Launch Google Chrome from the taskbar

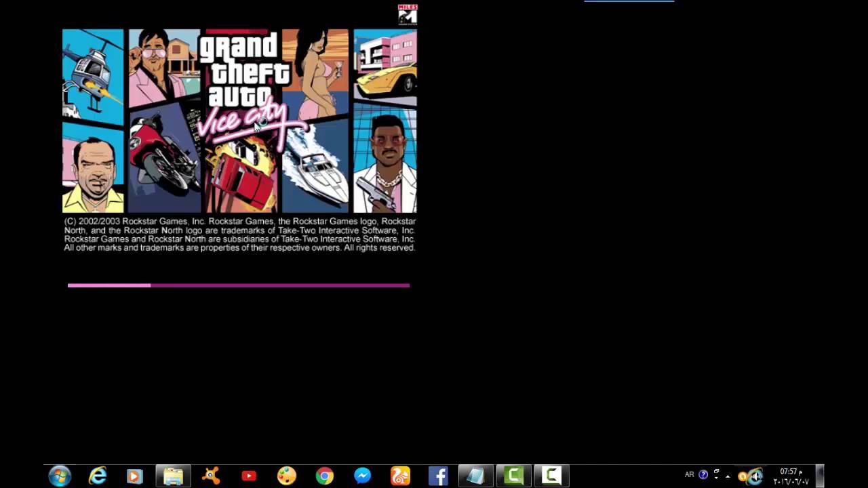(x=325, y=476)
